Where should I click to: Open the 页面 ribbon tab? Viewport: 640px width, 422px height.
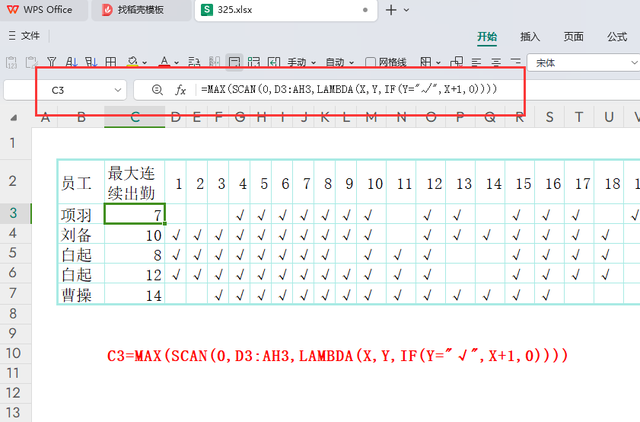pyautogui.click(x=573, y=37)
